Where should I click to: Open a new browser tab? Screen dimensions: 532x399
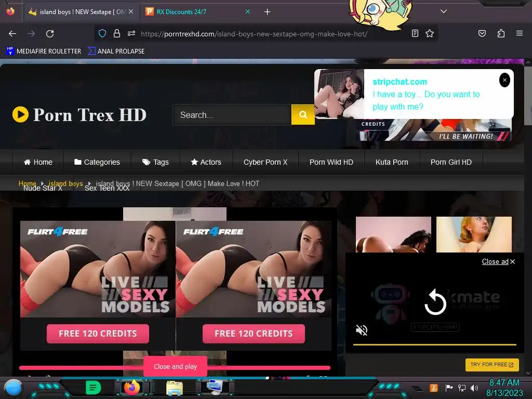pyautogui.click(x=268, y=12)
